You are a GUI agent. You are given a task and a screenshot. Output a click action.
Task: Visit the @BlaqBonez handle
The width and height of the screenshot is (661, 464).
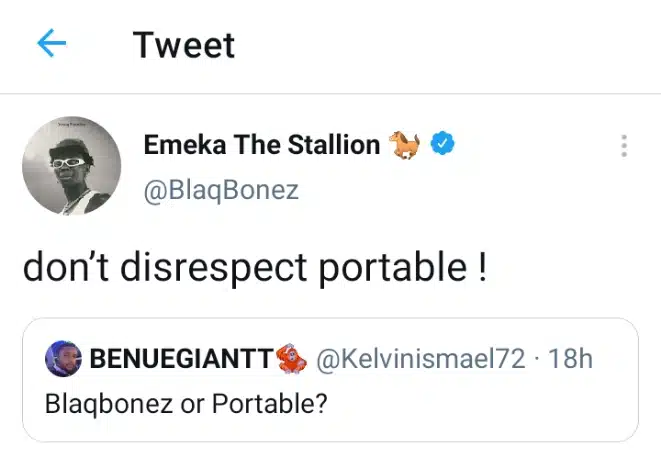(x=221, y=190)
